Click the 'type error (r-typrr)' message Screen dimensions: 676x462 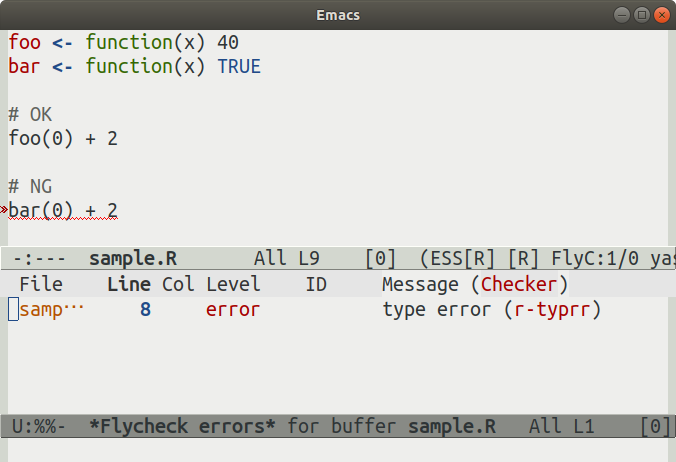coord(491,310)
